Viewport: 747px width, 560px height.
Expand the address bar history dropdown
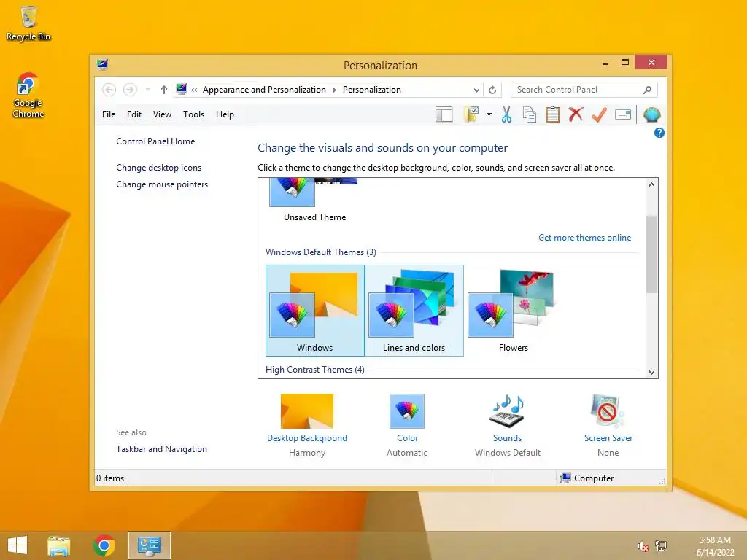tap(476, 90)
